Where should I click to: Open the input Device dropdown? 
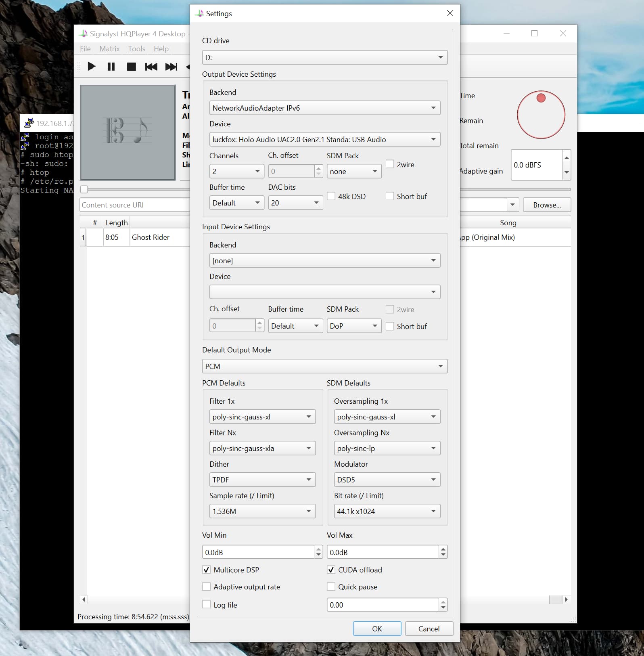pyautogui.click(x=324, y=292)
